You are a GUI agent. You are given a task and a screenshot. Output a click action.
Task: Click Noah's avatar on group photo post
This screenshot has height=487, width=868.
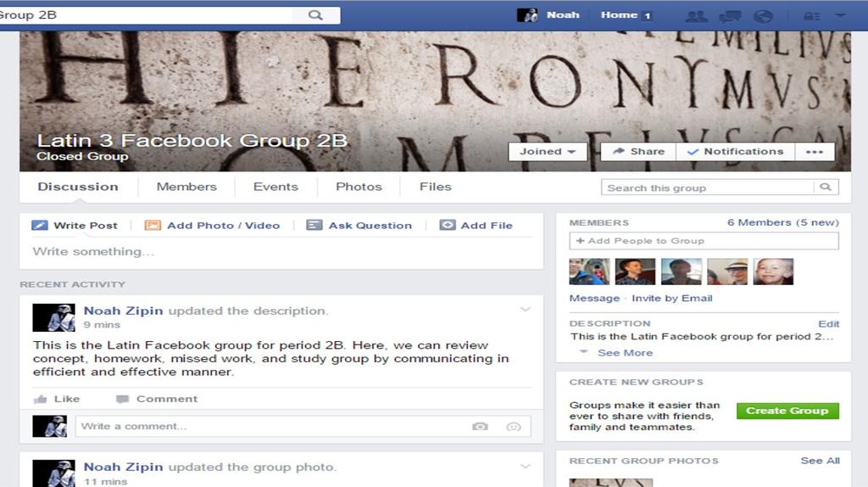coord(53,473)
